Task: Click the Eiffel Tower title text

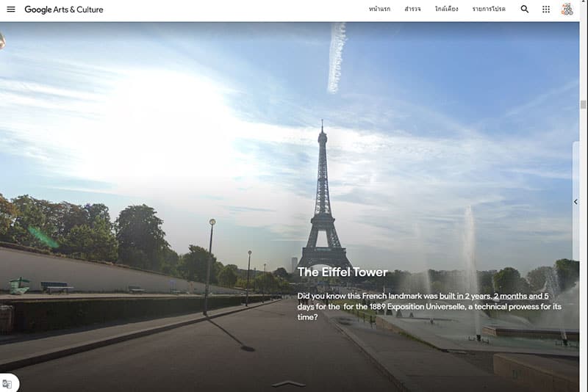Action: click(x=342, y=272)
